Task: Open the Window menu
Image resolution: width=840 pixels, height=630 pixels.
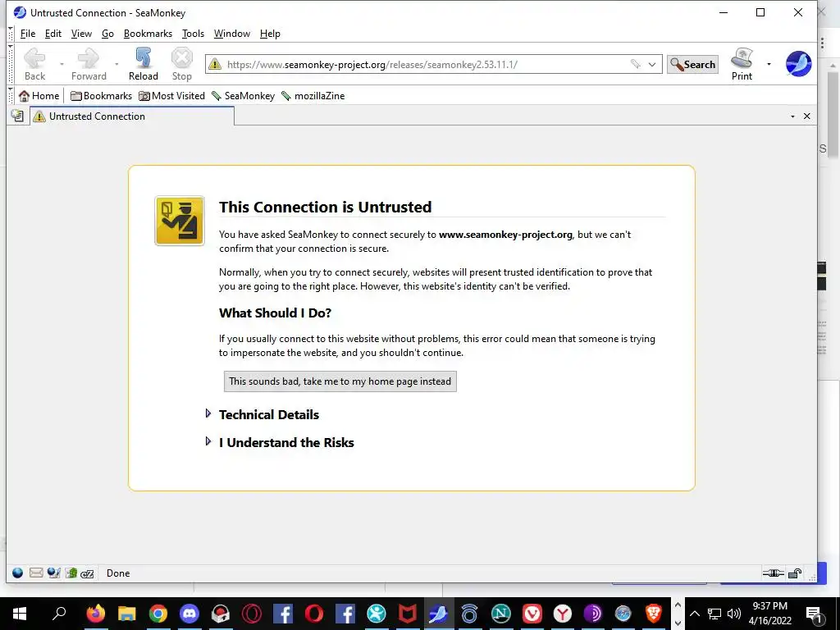Action: [x=232, y=33]
